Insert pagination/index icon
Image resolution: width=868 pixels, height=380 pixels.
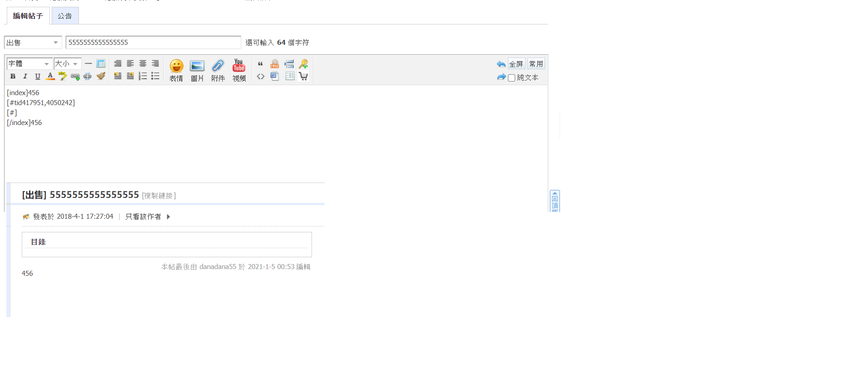click(289, 63)
